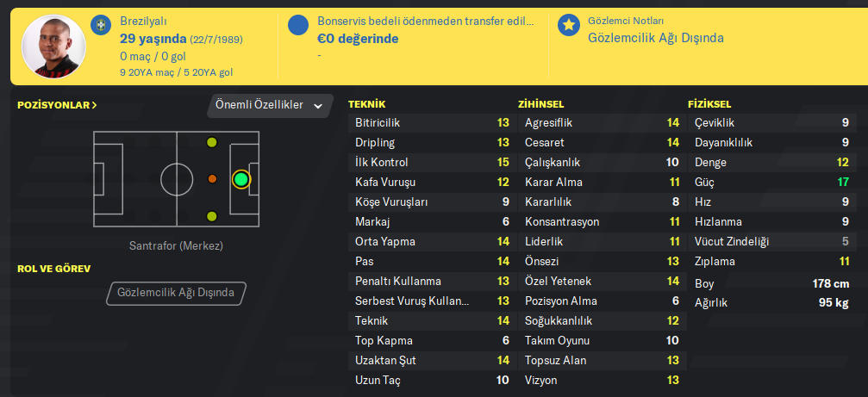Screen dimensions: 868x397
Task: Click the €0 değerinde value text
Action: point(358,39)
